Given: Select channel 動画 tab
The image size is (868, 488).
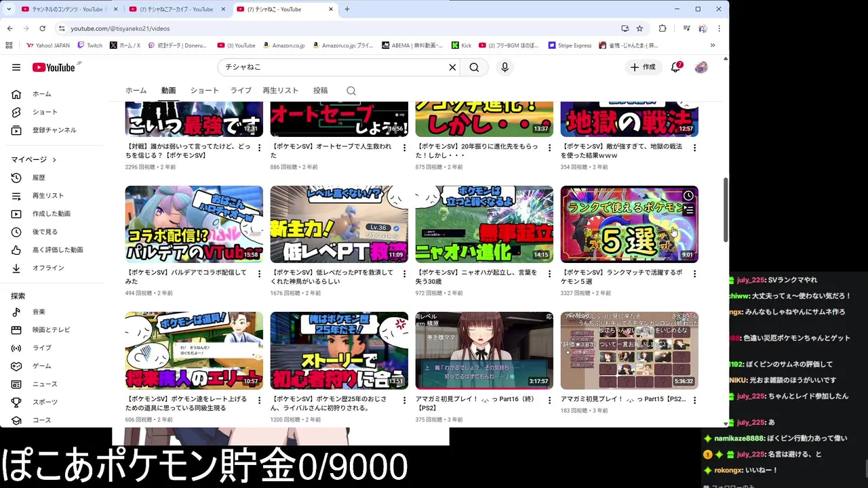Looking at the screenshot, I should [168, 91].
